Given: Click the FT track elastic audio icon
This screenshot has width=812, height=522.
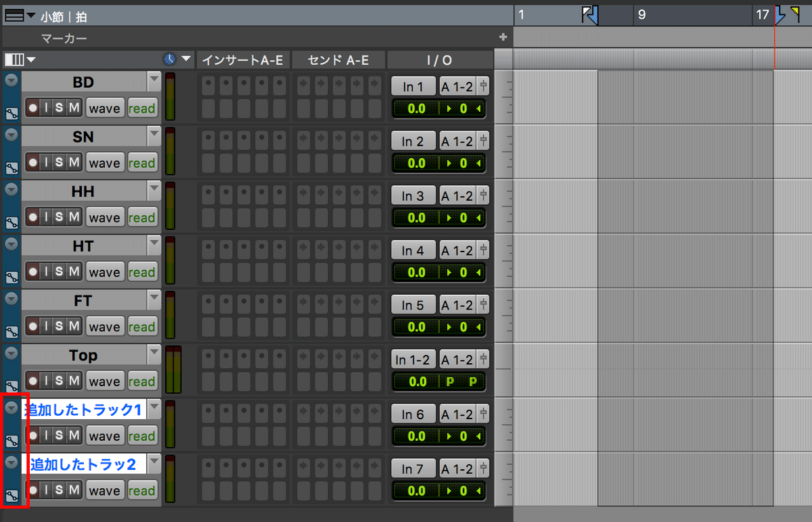Looking at the screenshot, I should point(11,332).
